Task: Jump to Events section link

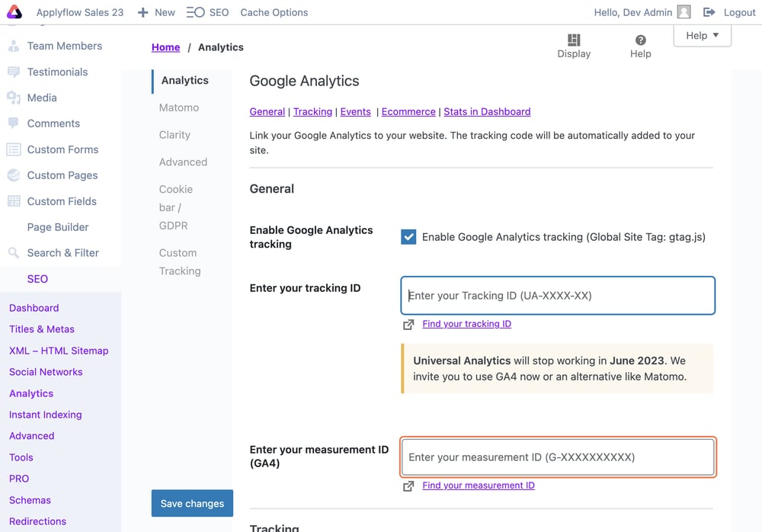Action: coord(356,111)
